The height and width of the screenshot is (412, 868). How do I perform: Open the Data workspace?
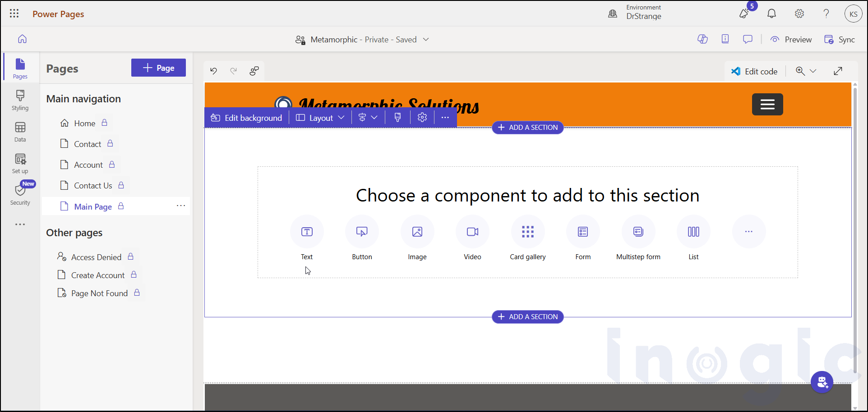coord(20,132)
